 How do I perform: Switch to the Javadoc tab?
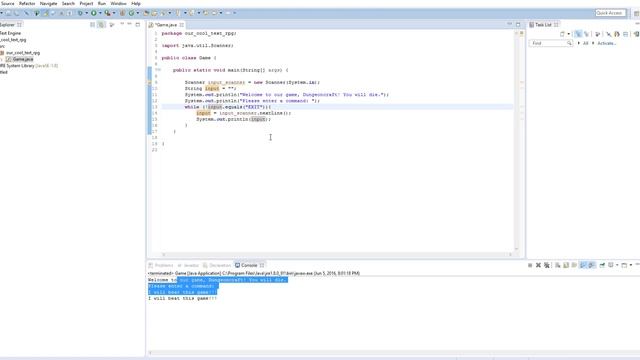click(188, 265)
